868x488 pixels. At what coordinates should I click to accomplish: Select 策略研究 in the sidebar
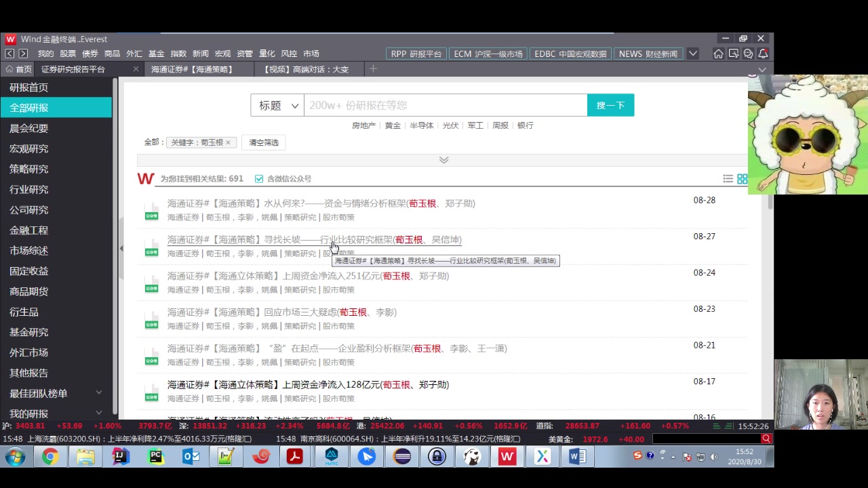click(56, 169)
